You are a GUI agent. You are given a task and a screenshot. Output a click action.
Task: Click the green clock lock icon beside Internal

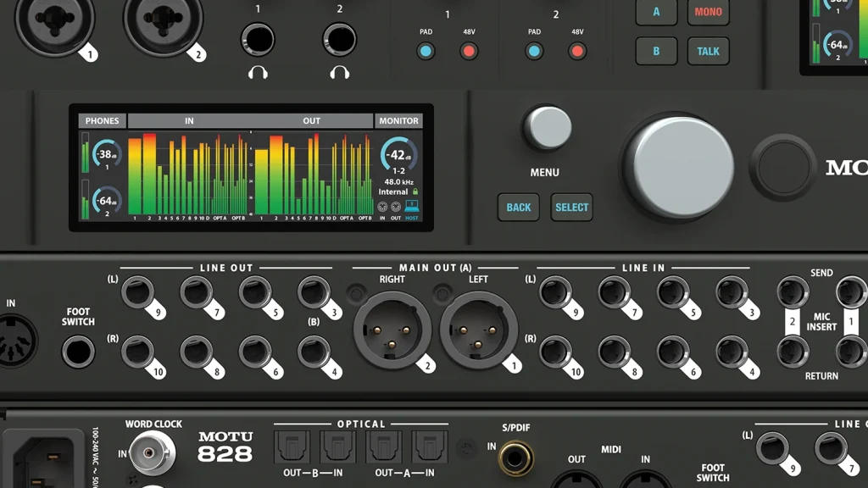coord(415,192)
